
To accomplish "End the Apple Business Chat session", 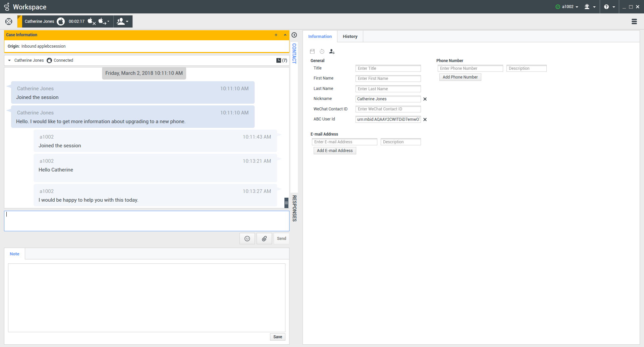I will (92, 21).
